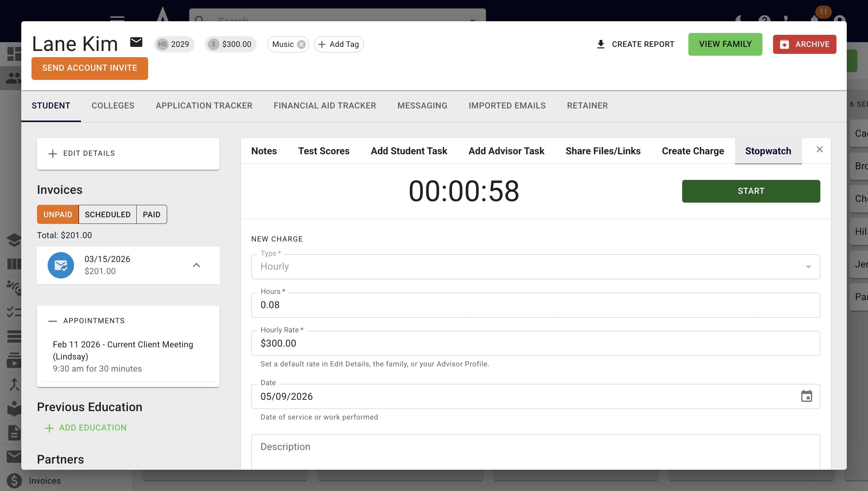Open the Imported Emails tab
868x491 pixels.
(x=507, y=106)
